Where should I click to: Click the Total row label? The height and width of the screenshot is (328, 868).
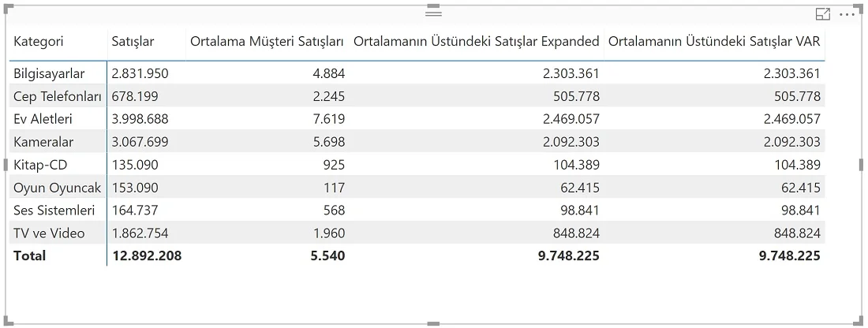(30, 255)
